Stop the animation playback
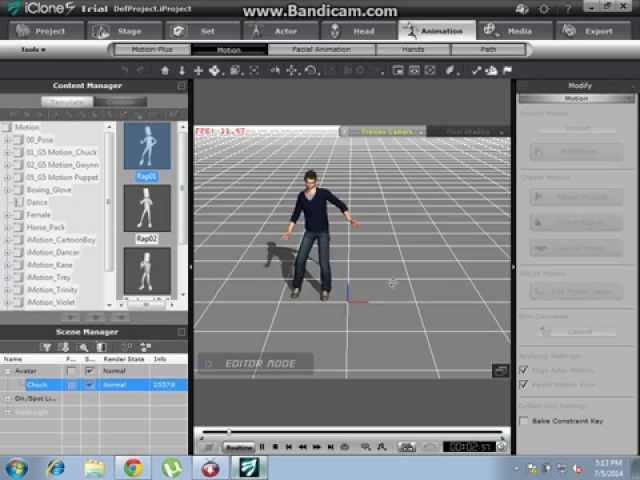 [x=276, y=447]
